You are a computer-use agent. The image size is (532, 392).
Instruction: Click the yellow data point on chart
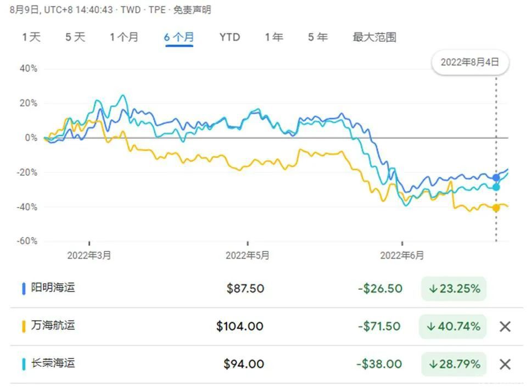[x=496, y=208]
